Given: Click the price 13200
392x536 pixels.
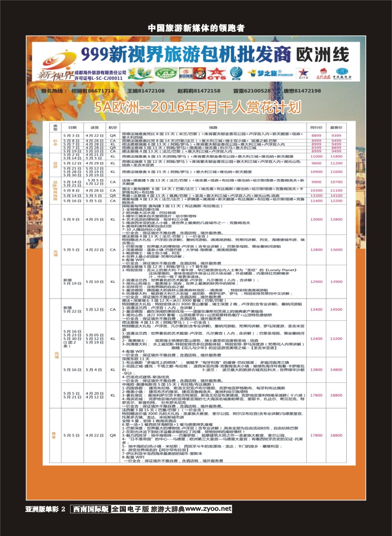Looking at the screenshot, I should [336, 339].
